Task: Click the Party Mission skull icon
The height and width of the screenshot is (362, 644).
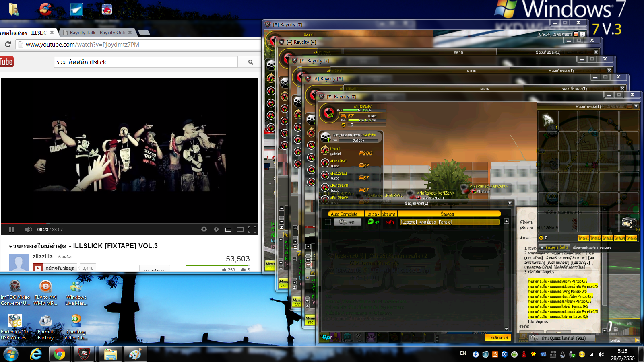Action: pyautogui.click(x=325, y=138)
